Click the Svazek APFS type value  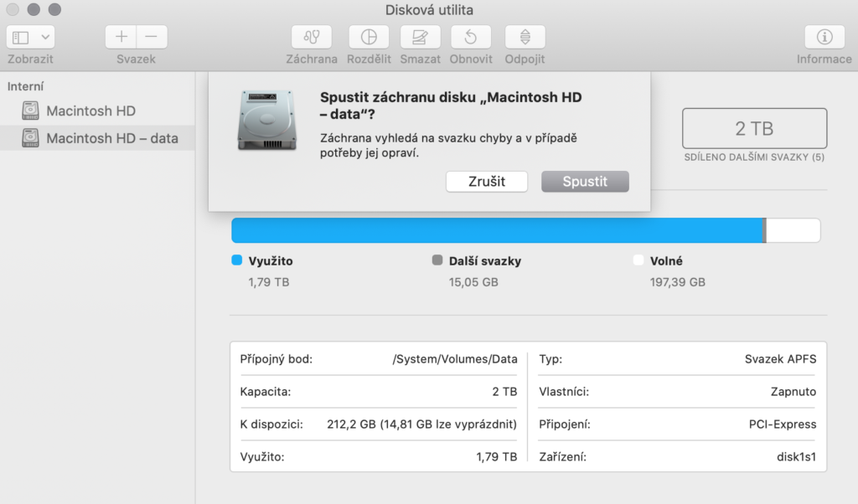(x=780, y=359)
